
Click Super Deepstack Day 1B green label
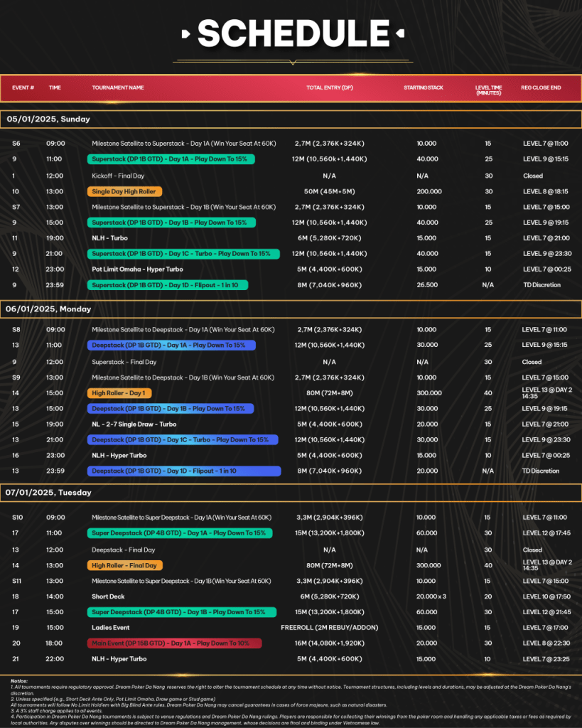click(x=181, y=612)
